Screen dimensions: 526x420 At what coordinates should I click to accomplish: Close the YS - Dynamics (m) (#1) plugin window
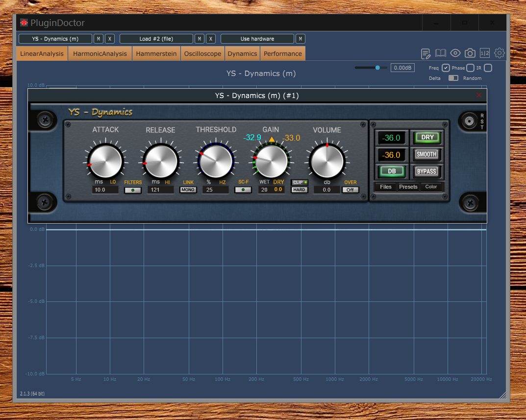[479, 95]
